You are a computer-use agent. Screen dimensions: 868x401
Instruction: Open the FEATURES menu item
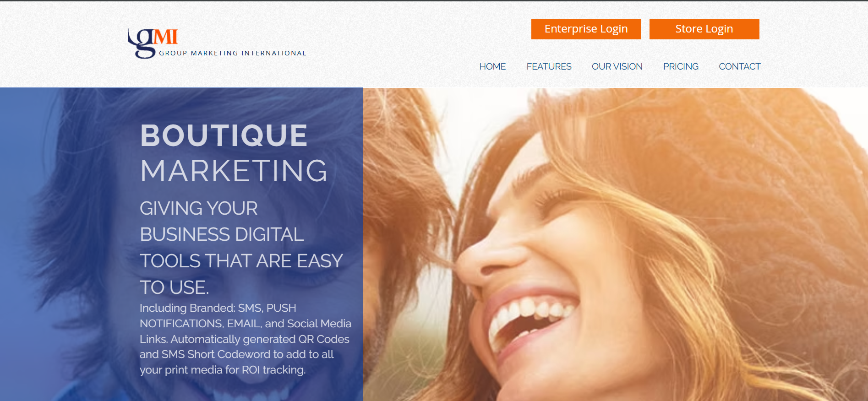(549, 66)
